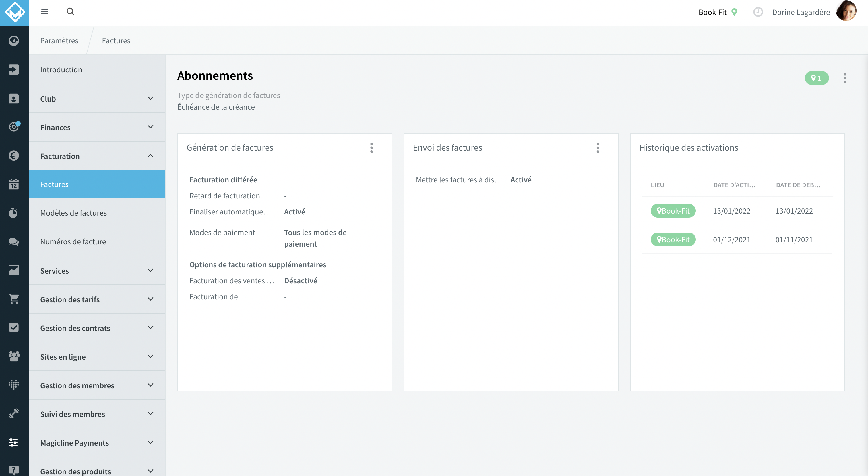Image resolution: width=868 pixels, height=476 pixels.
Task: Open the calendar sidebar icon
Action: pos(14,184)
